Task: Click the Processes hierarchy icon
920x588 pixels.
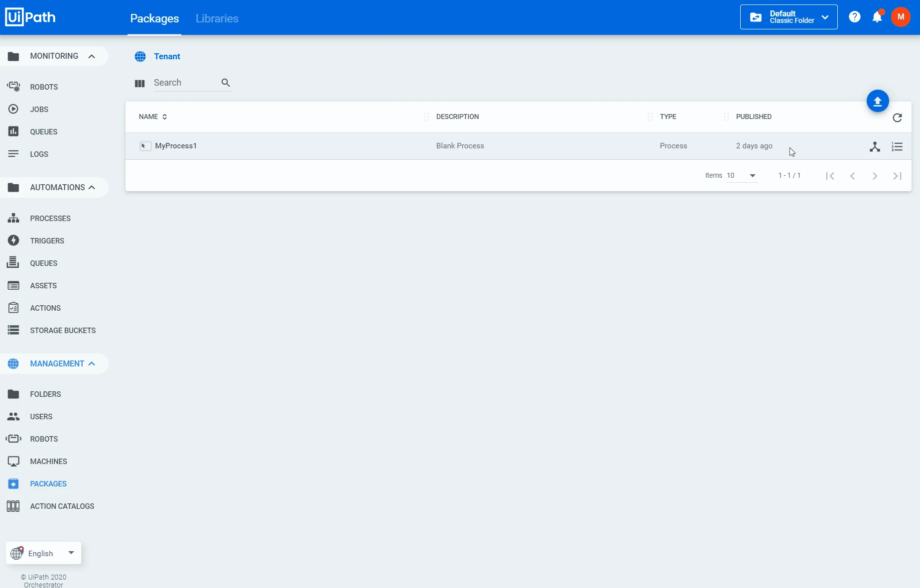Action: (13, 218)
